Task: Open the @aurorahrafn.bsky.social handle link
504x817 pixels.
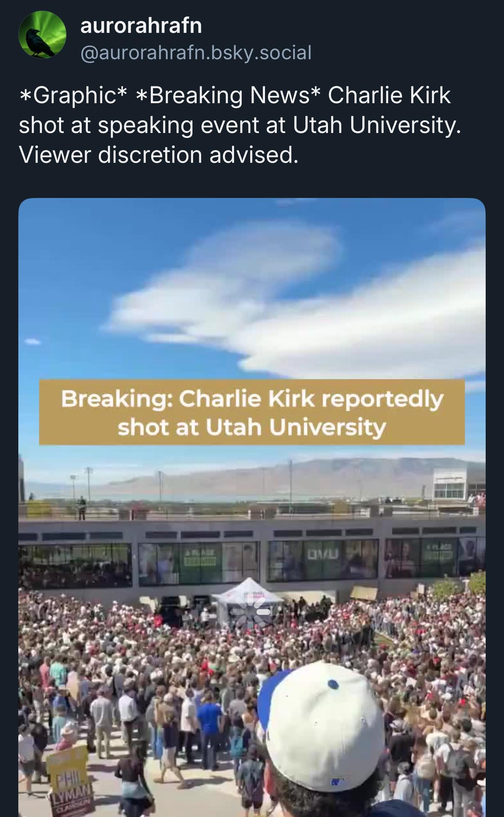Action: (196, 52)
